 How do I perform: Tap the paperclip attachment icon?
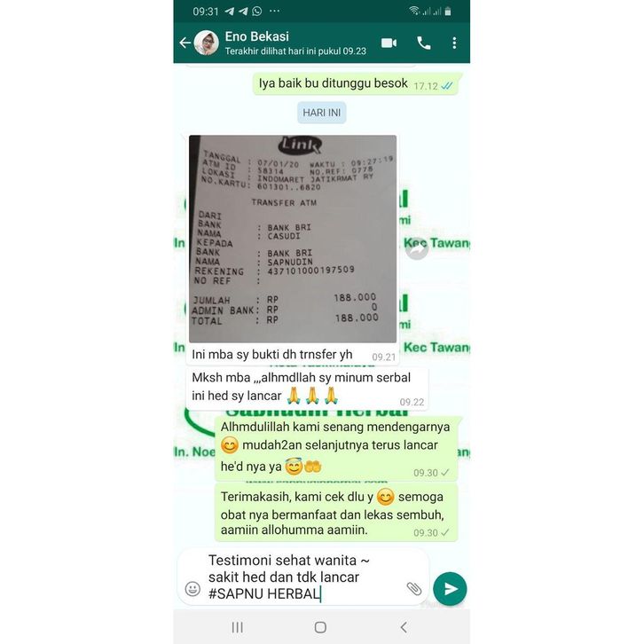pyautogui.click(x=414, y=588)
